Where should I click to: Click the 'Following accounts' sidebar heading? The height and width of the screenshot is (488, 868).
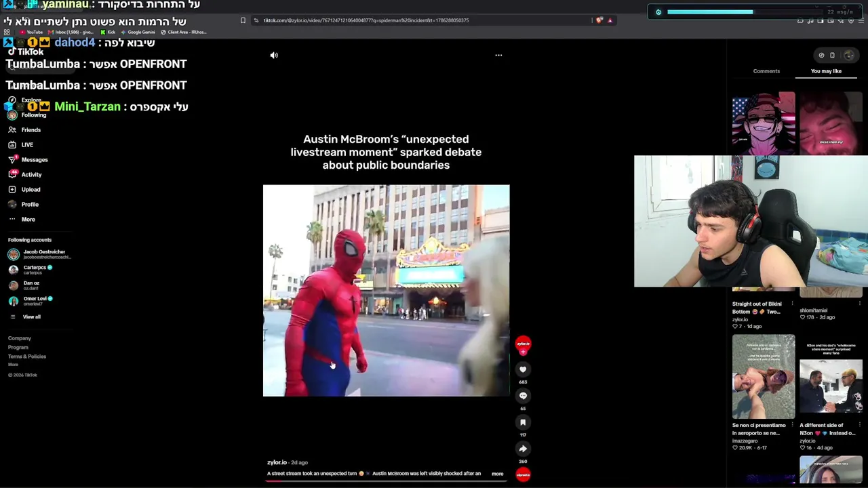30,240
